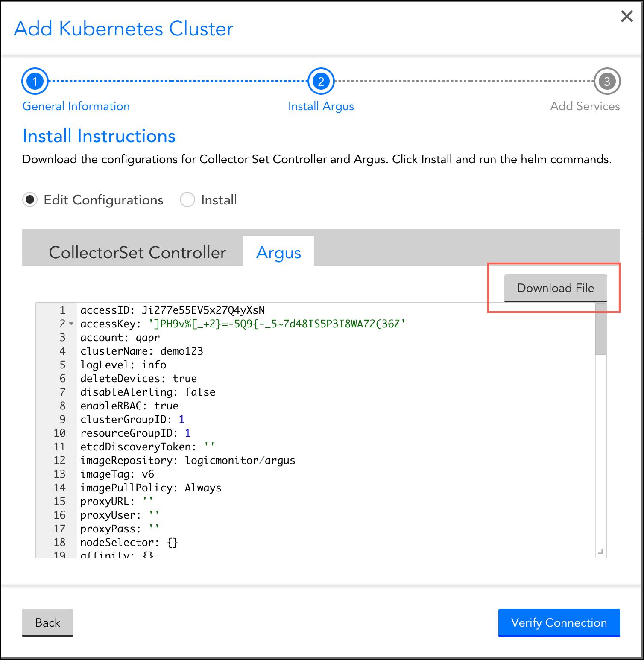Viewport: 644px width, 660px height.
Task: Click the editor resize grip
Action: (601, 552)
